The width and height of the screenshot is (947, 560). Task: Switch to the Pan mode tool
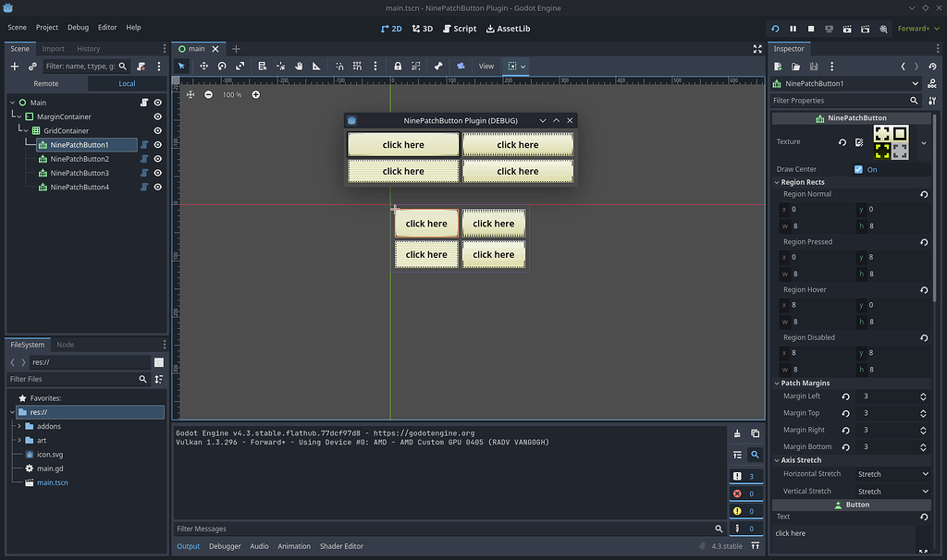pos(299,66)
